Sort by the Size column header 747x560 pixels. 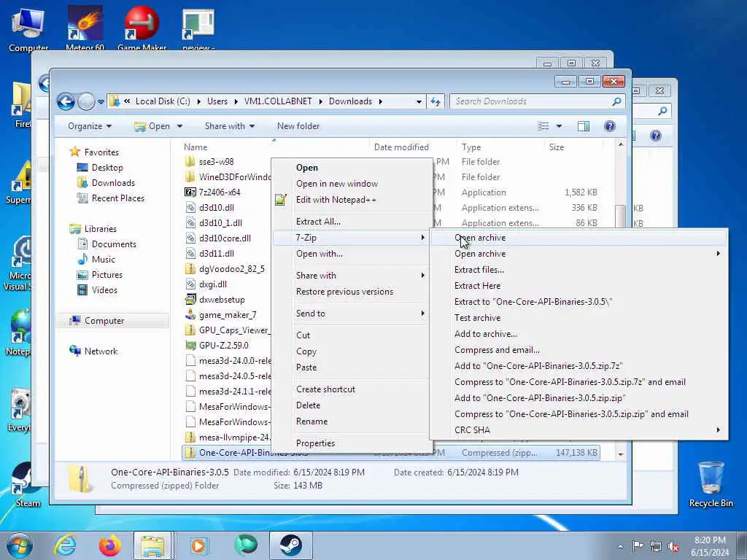tap(557, 147)
